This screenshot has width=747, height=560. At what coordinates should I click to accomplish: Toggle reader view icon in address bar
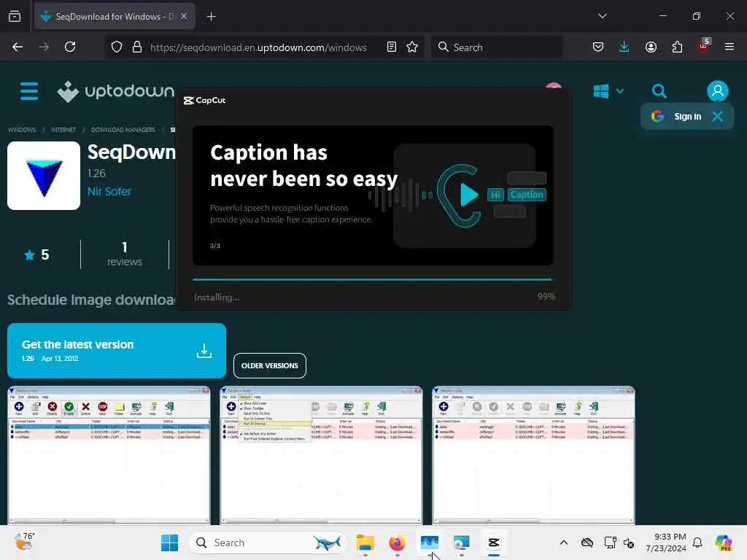tap(392, 47)
